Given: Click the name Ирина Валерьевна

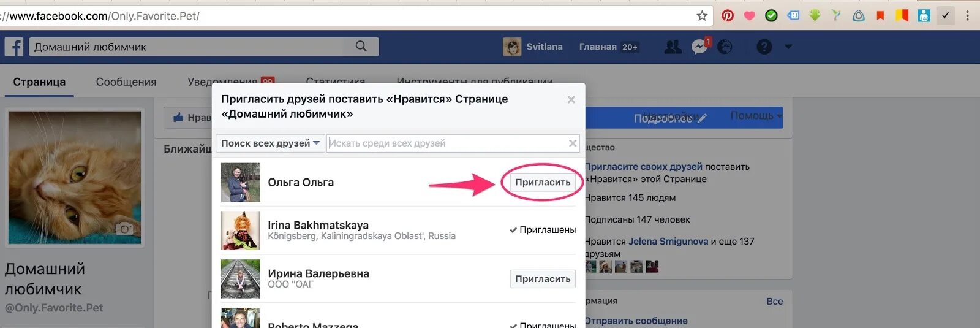Looking at the screenshot, I should tap(318, 273).
